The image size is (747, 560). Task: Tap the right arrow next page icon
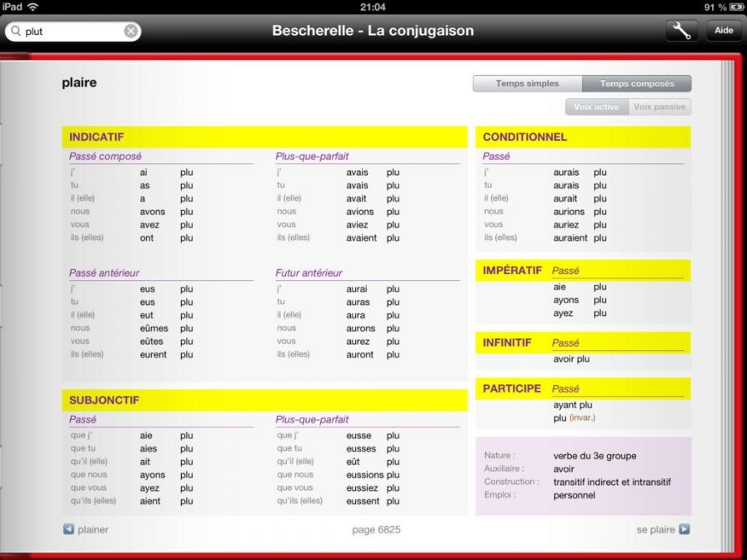pyautogui.click(x=684, y=529)
